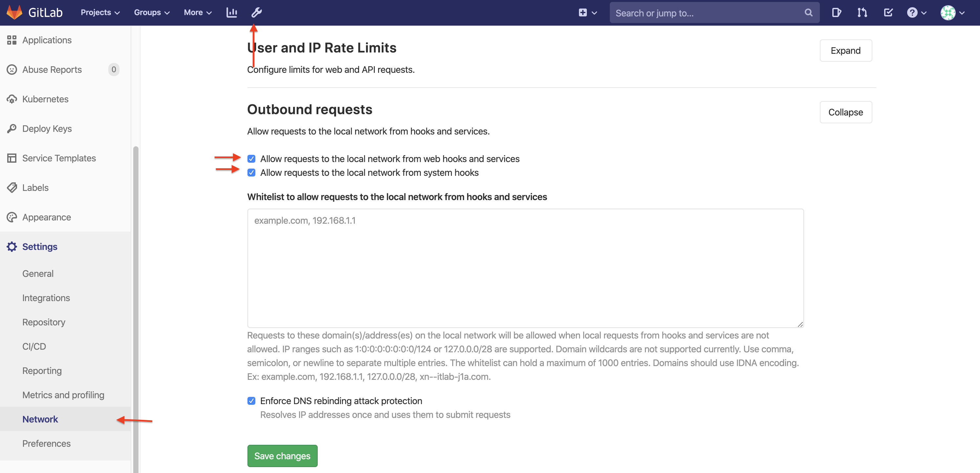Click the GitLab fox logo

click(x=14, y=12)
